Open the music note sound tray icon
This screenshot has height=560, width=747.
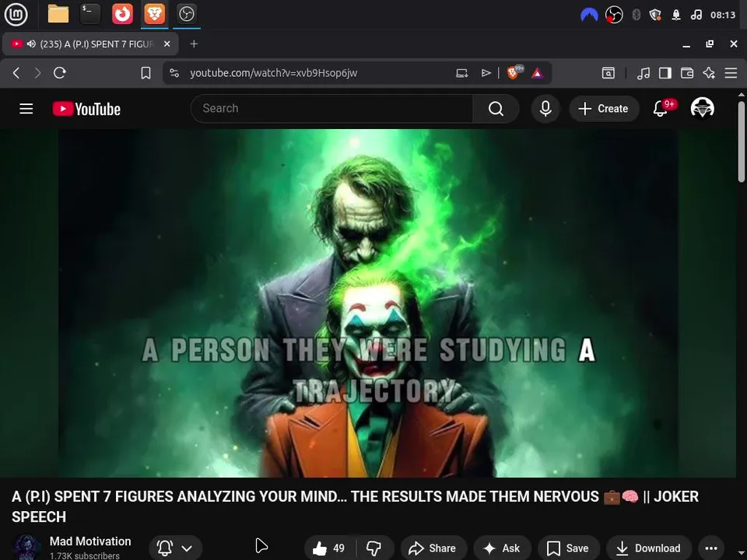[x=696, y=15]
